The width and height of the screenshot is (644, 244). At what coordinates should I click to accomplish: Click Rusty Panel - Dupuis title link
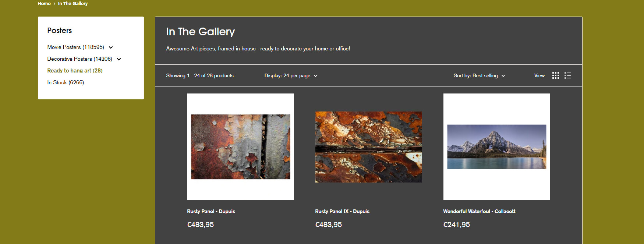(x=211, y=211)
